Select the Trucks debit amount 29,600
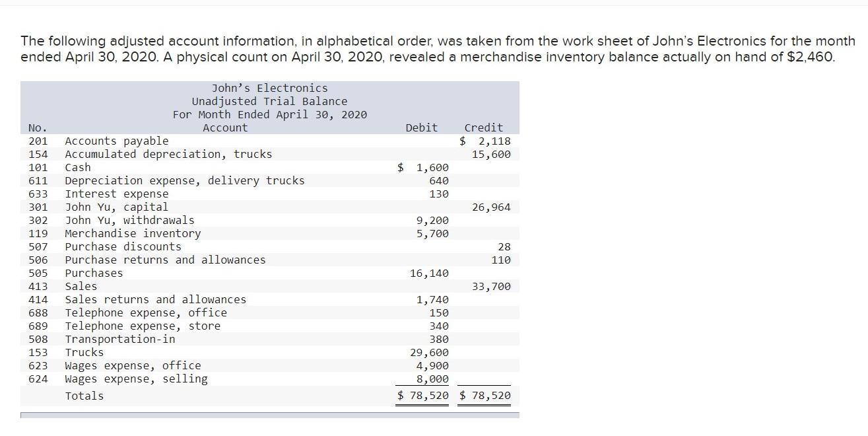Image resolution: width=868 pixels, height=436 pixels. click(429, 352)
